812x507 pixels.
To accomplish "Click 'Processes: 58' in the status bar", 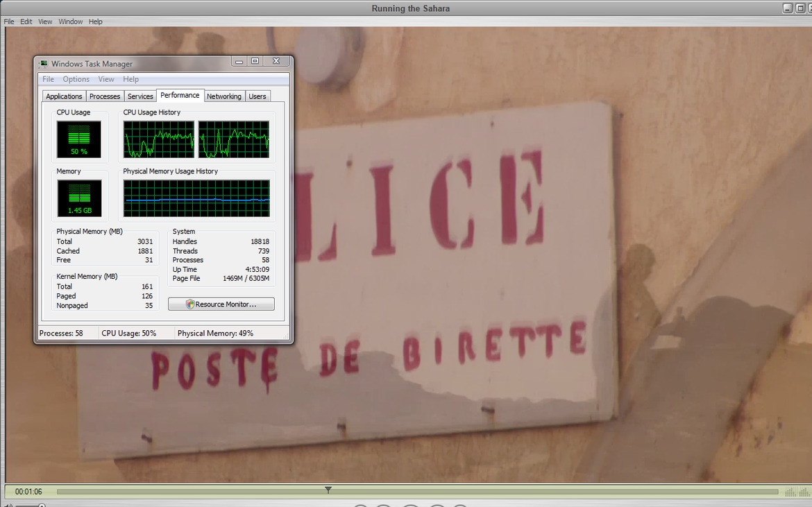I will point(61,333).
